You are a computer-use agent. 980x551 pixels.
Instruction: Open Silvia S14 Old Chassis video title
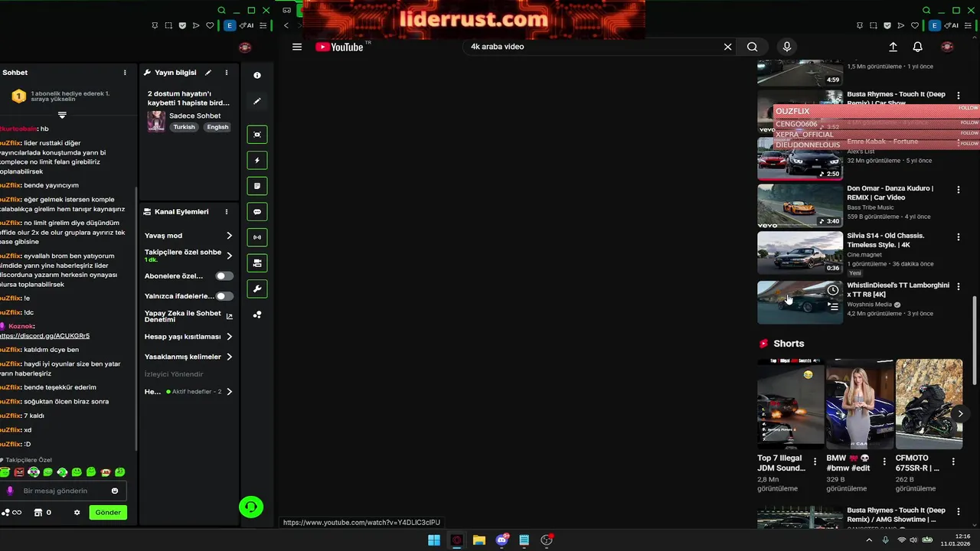[x=886, y=240]
